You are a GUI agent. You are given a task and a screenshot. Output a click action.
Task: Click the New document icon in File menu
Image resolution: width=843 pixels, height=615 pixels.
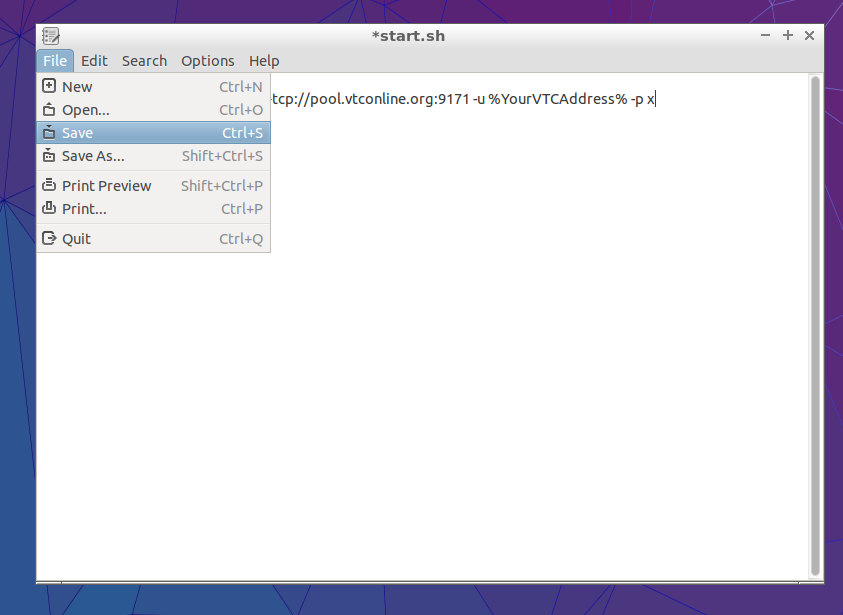49,87
